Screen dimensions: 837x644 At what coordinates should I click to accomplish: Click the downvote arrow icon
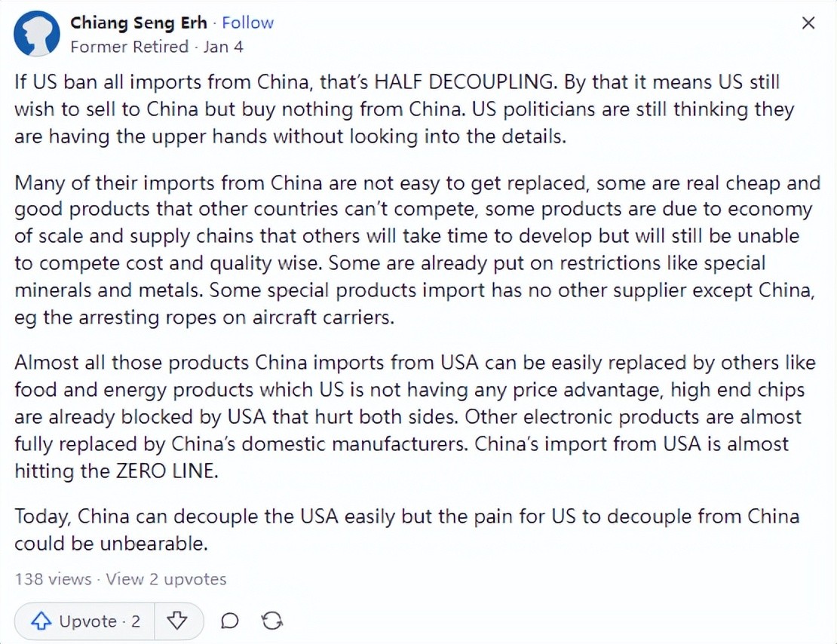click(x=177, y=621)
